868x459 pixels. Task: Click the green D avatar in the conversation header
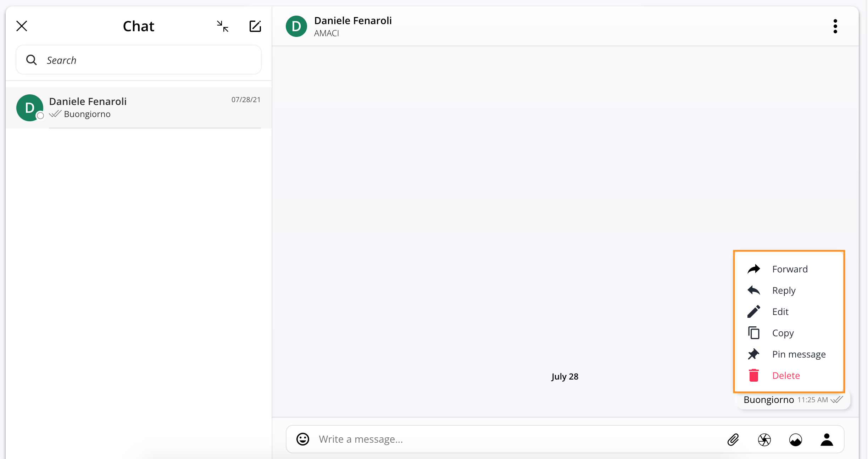pyautogui.click(x=296, y=26)
